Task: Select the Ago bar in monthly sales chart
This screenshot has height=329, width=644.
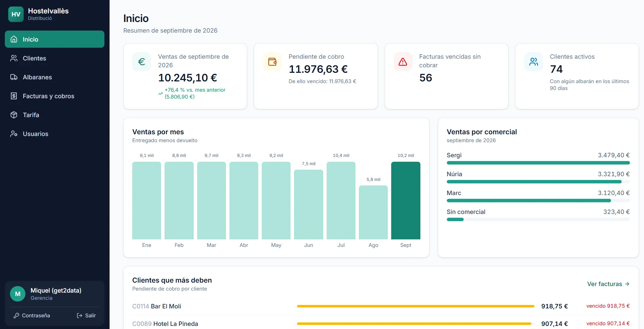Action: (x=373, y=212)
